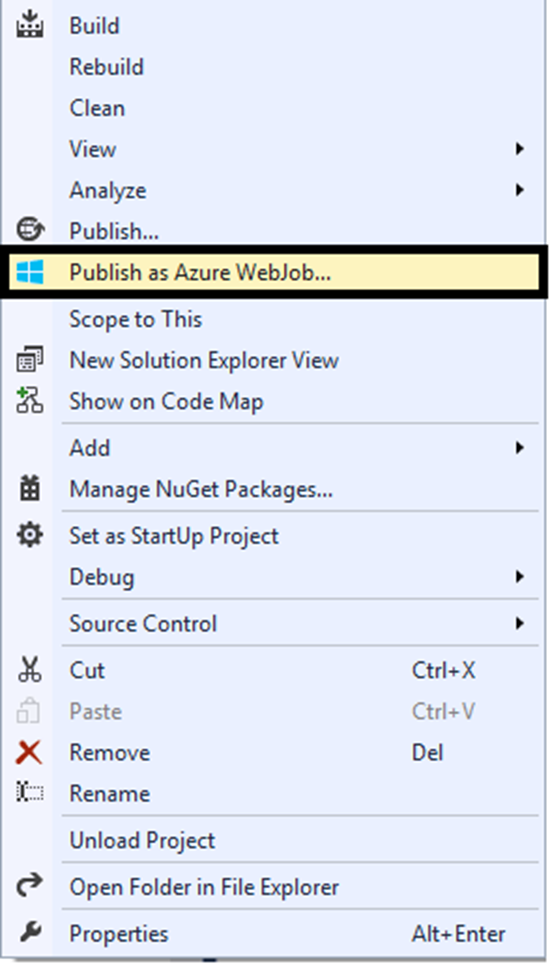Click the Rename icon
Viewport: 550px width, 964px height.
pos(29,793)
